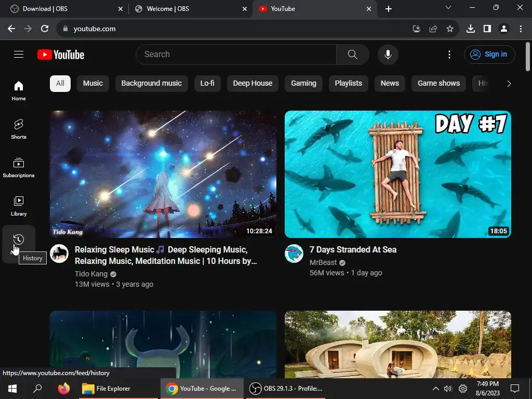Bookmark this page with the star
532x399 pixels.
[x=450, y=29]
